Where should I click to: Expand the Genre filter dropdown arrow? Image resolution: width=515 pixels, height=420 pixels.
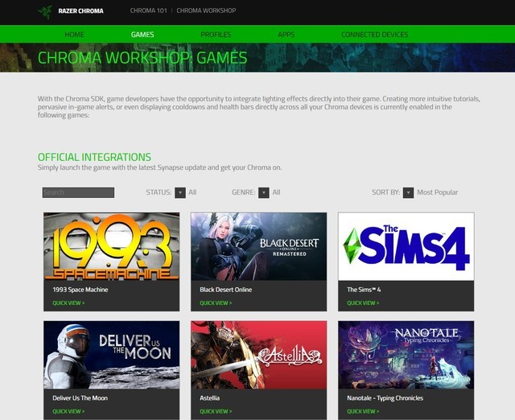[264, 193]
